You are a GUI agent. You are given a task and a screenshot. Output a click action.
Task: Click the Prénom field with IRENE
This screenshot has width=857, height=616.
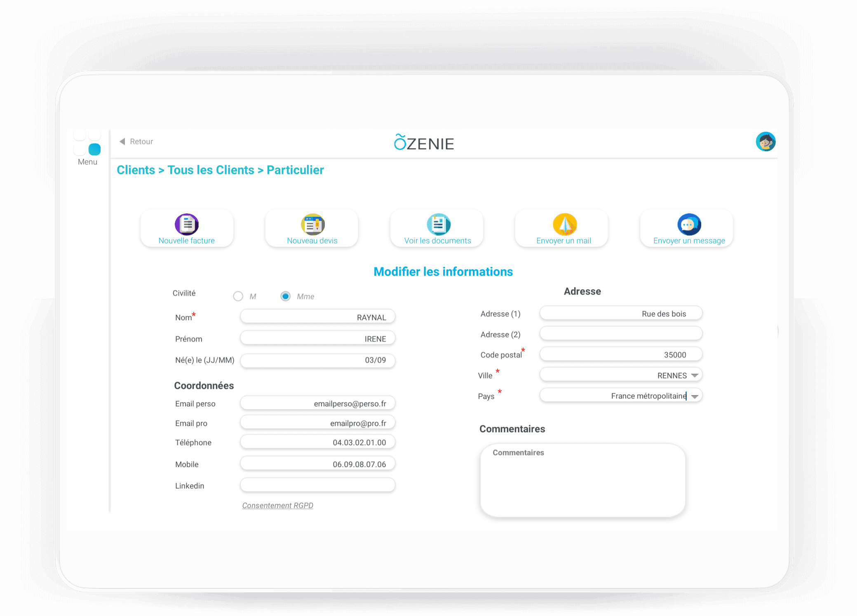318,339
